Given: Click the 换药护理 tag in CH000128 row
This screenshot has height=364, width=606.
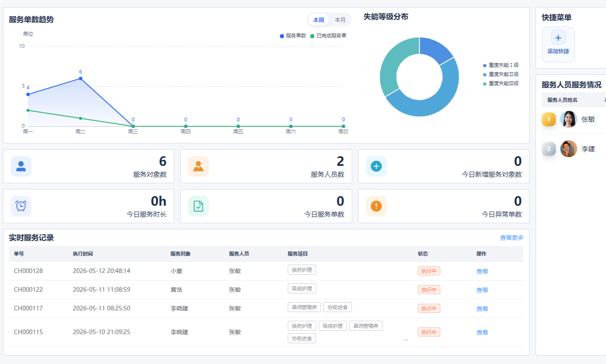Looking at the screenshot, I should [x=302, y=270].
